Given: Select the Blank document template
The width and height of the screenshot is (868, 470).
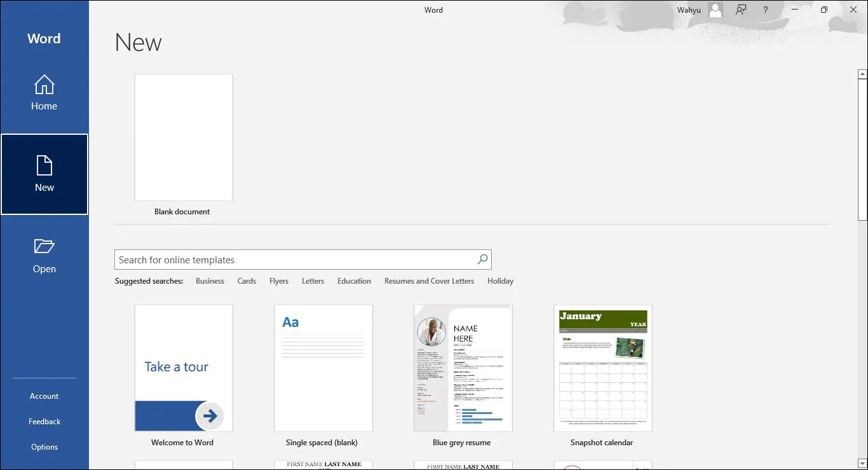Looking at the screenshot, I should 183,137.
